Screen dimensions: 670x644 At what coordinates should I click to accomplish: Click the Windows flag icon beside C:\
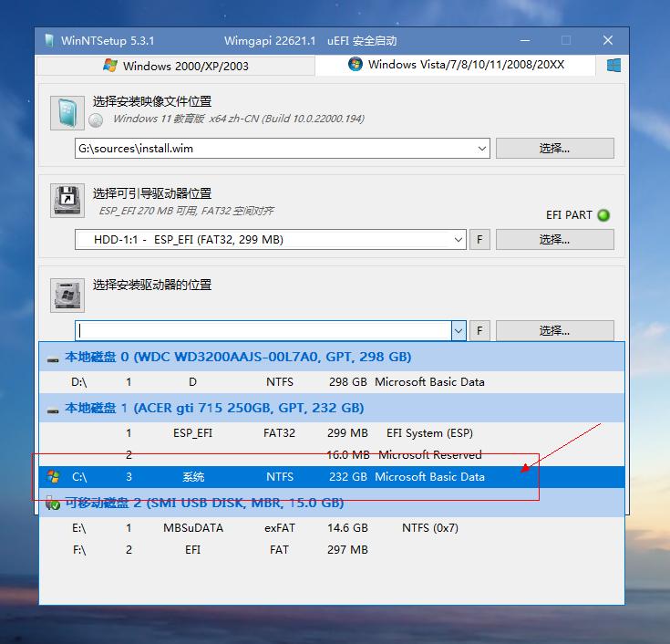coord(54,477)
